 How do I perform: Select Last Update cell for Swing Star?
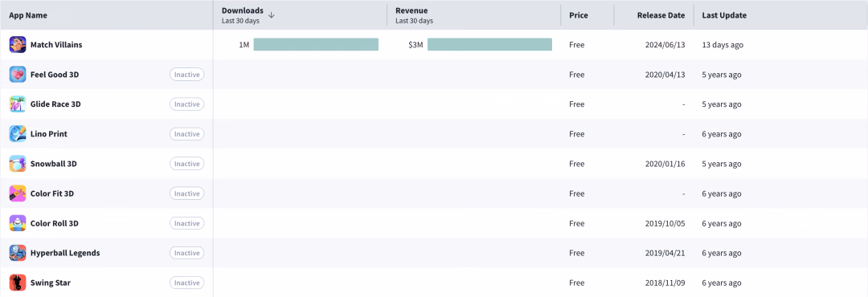click(x=721, y=283)
